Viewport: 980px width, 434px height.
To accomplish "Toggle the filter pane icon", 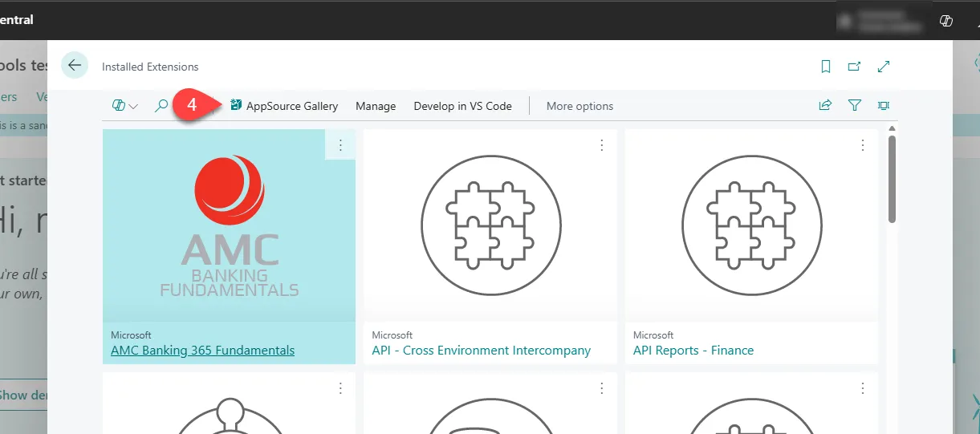I will pyautogui.click(x=855, y=105).
